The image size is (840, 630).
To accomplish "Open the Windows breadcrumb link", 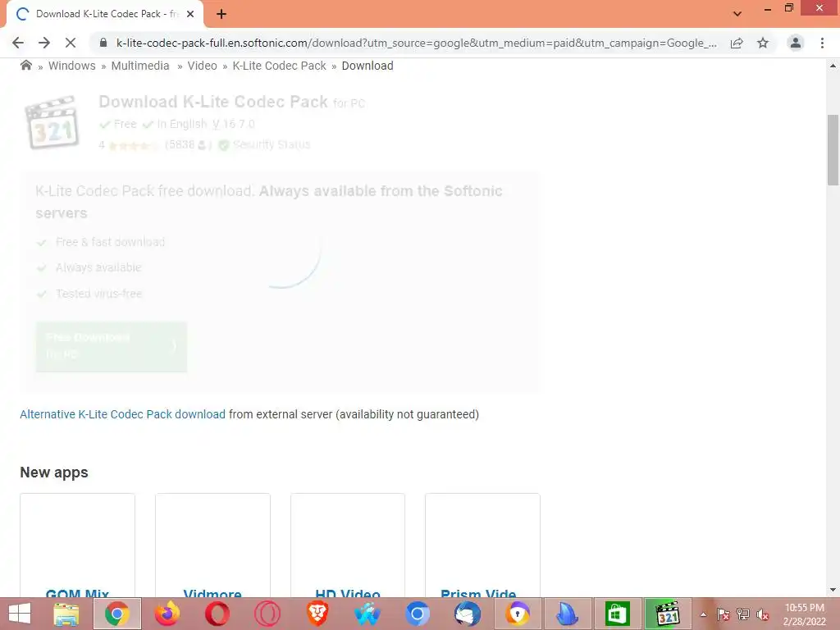I will (x=72, y=66).
